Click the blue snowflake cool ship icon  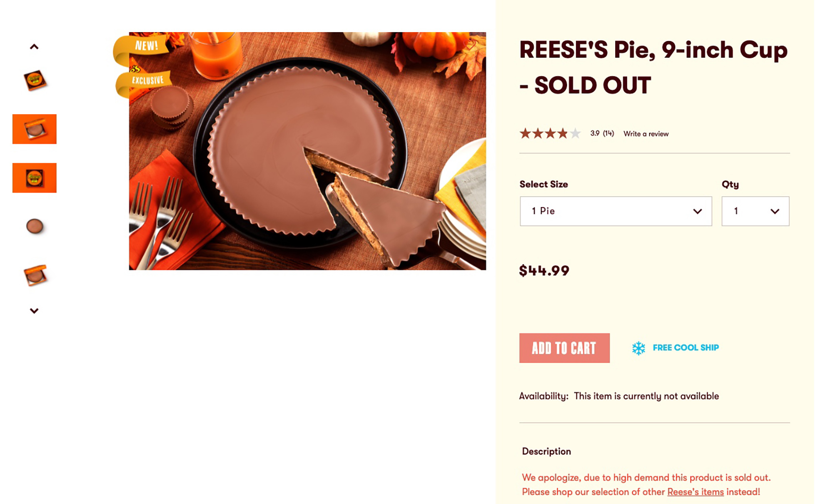point(638,348)
